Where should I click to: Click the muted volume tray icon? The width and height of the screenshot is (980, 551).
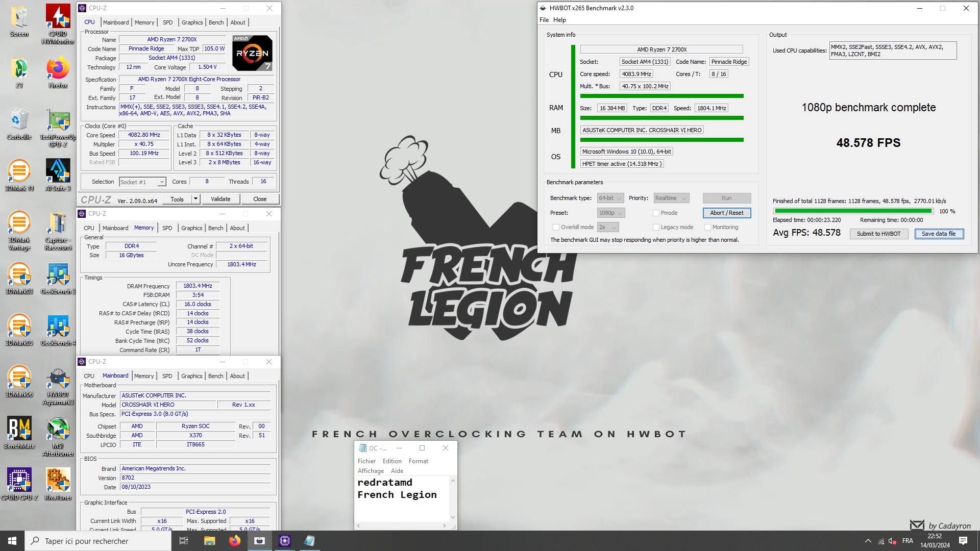pos(892,541)
